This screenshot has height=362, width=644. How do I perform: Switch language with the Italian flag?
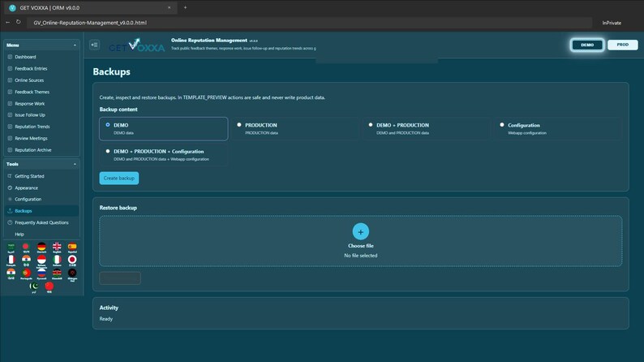pos(57,261)
